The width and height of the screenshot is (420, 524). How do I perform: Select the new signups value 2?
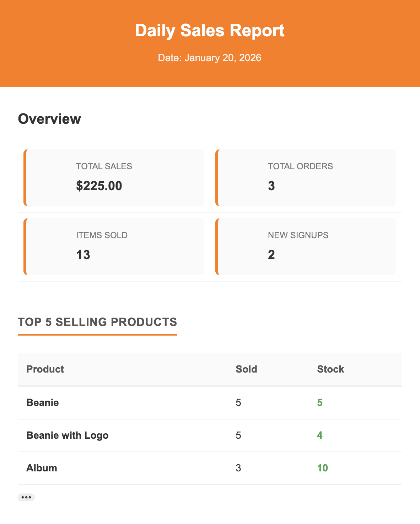point(271,255)
